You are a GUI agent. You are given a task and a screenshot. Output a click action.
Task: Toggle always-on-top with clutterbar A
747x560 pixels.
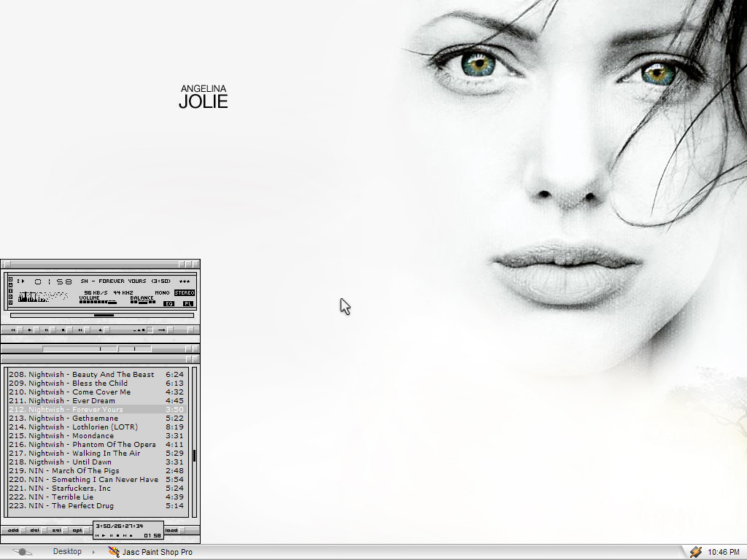pos(10,285)
